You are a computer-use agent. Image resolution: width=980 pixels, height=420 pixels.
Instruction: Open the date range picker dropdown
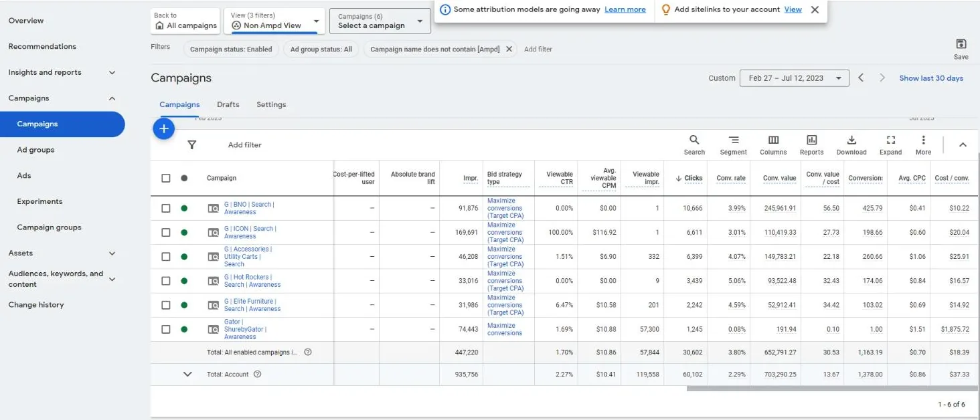click(795, 78)
